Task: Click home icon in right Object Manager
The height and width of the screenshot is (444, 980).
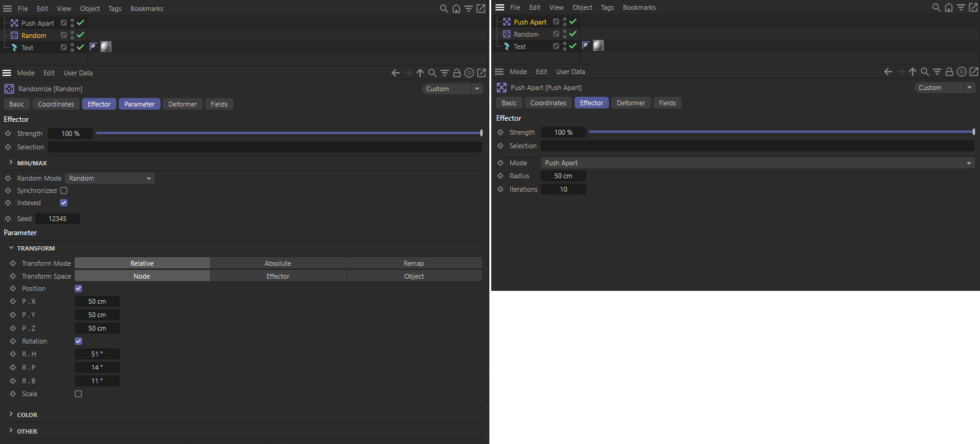Action: pyautogui.click(x=949, y=7)
